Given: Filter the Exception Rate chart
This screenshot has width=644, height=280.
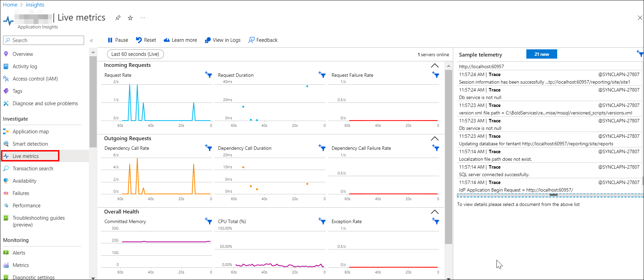Looking at the screenshot, I should tap(435, 221).
